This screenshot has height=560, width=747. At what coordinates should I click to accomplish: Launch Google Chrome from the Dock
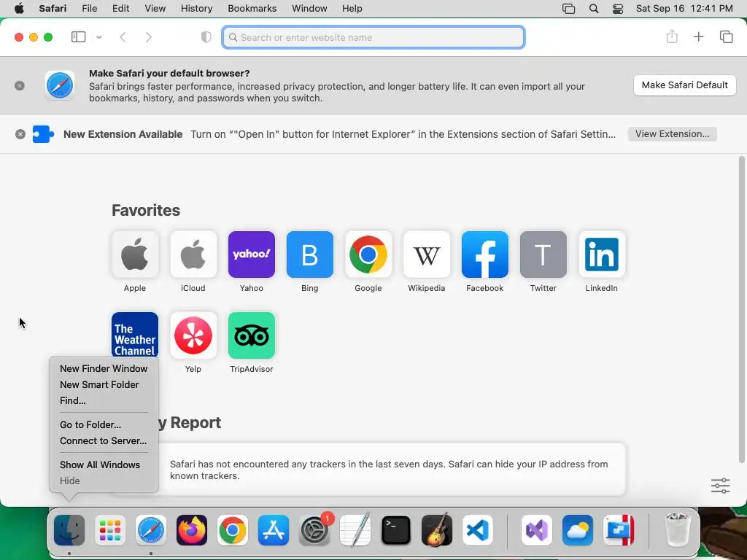point(233,529)
